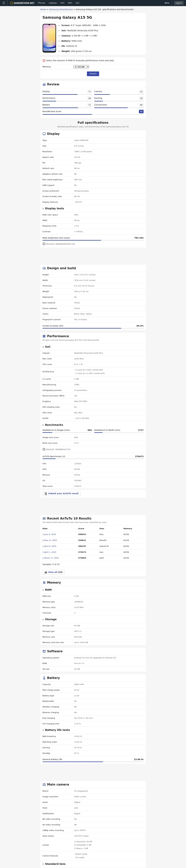Open the Memory 4 / 64 GB dropdown
Viewport: 186px width, 868px height.
[81, 67]
